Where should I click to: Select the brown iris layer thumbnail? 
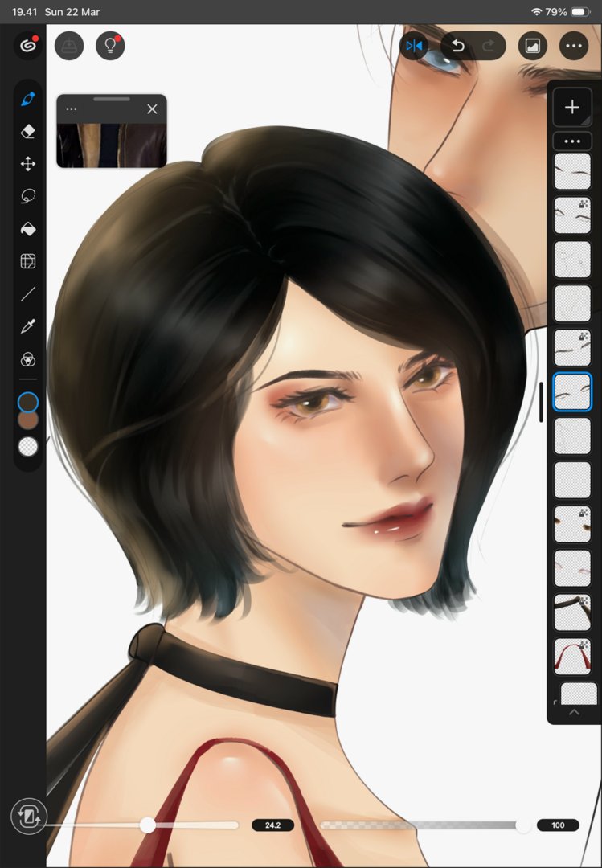[572, 524]
